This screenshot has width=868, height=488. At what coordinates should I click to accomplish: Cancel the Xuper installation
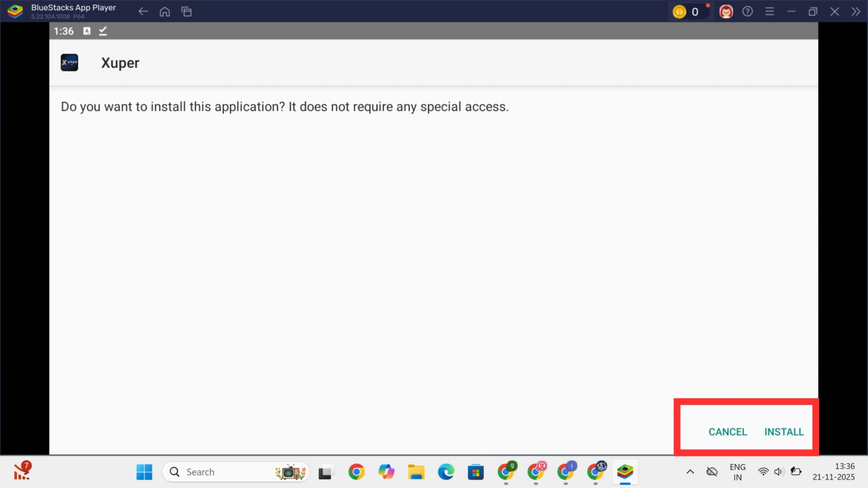tap(727, 432)
